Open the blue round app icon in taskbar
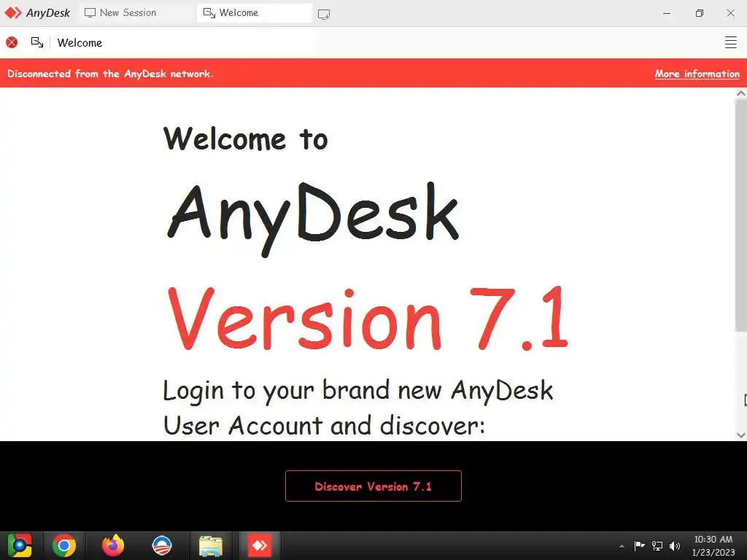The image size is (747, 560). tap(162, 545)
